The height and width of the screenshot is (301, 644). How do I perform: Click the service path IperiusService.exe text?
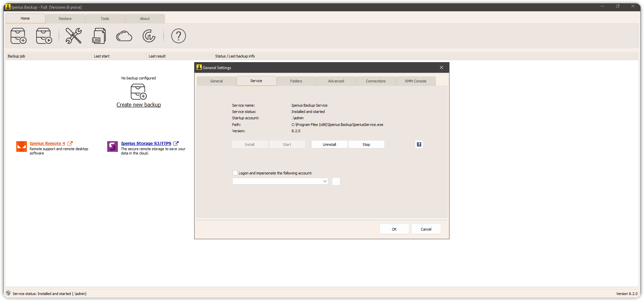(337, 125)
